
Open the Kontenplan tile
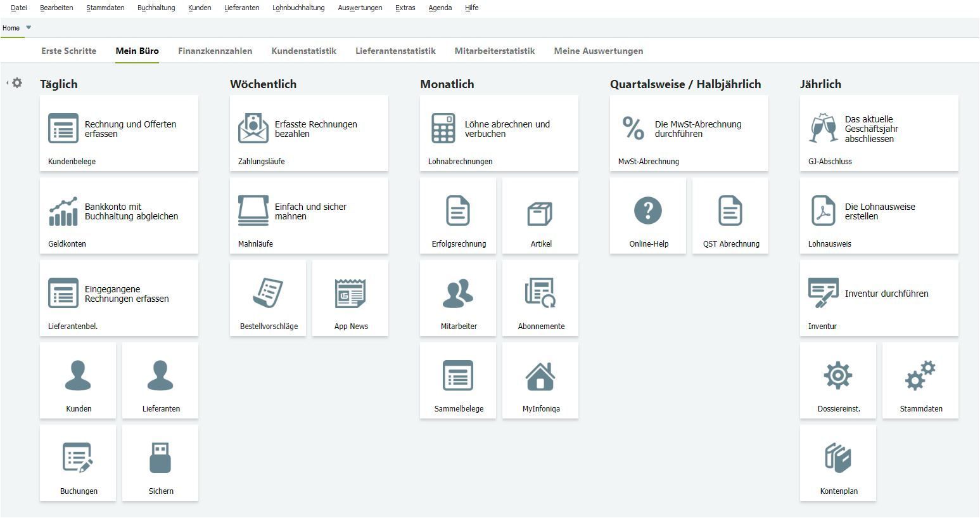click(x=837, y=463)
